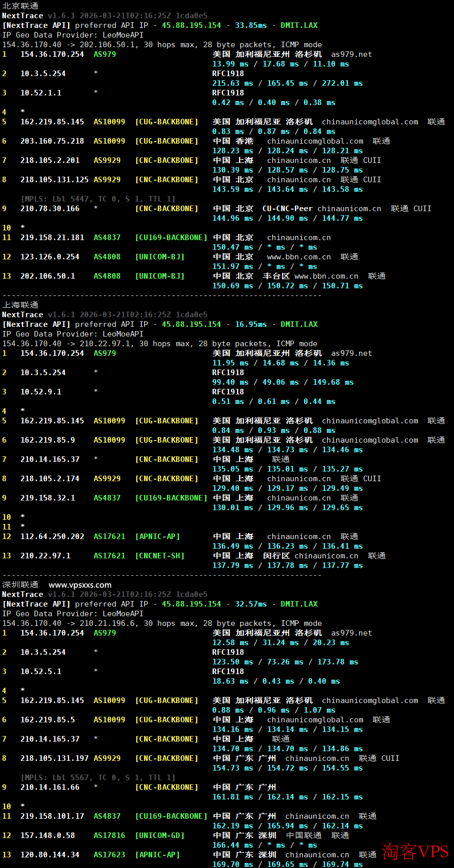Click the IP address 112.64.250.202

point(52,537)
